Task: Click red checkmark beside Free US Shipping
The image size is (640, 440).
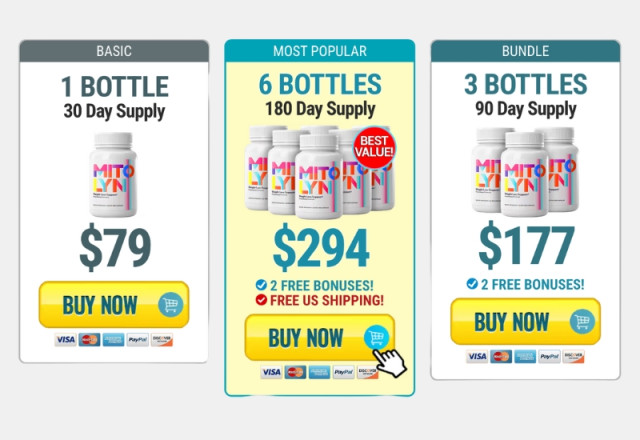Action: (x=261, y=300)
